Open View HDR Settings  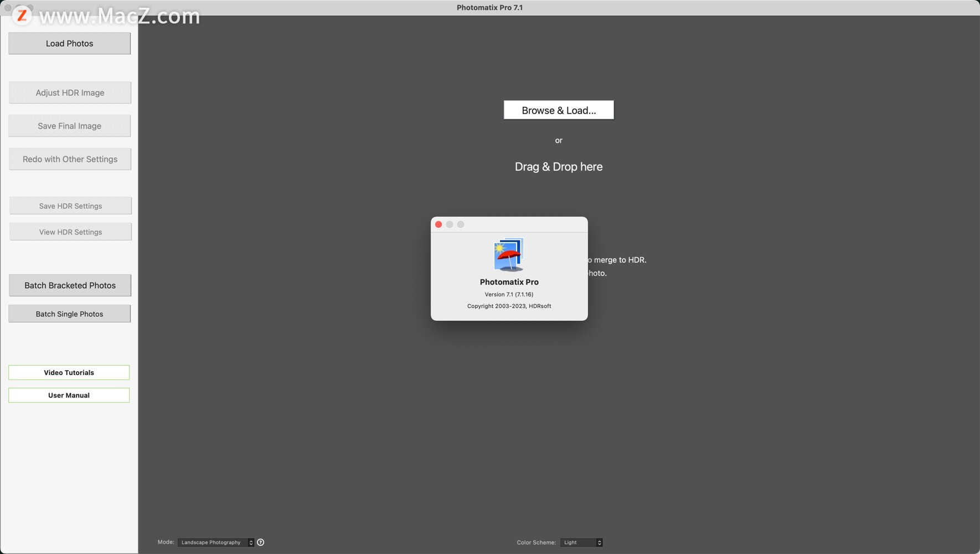click(x=70, y=232)
